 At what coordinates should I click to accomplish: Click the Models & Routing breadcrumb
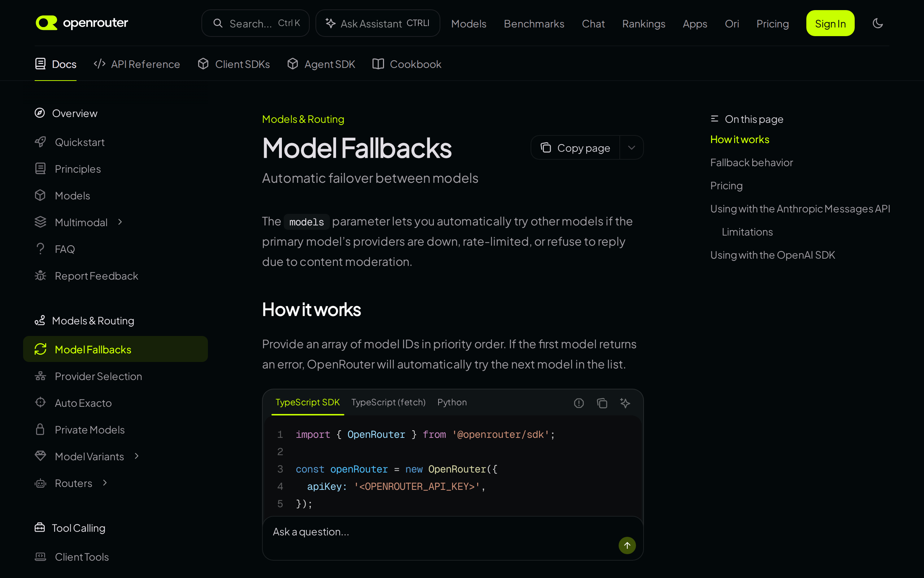(x=303, y=119)
